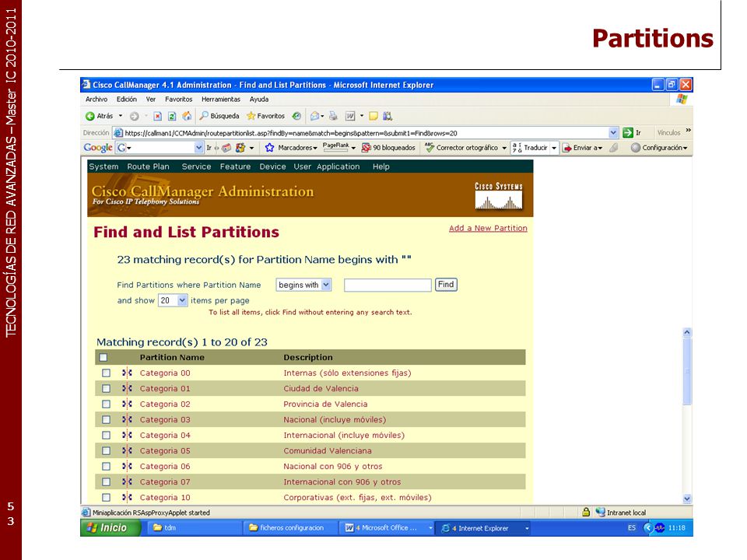This screenshot has width=747, height=560.
Task: Click the partition icon beside Categoria 06
Action: click(127, 466)
